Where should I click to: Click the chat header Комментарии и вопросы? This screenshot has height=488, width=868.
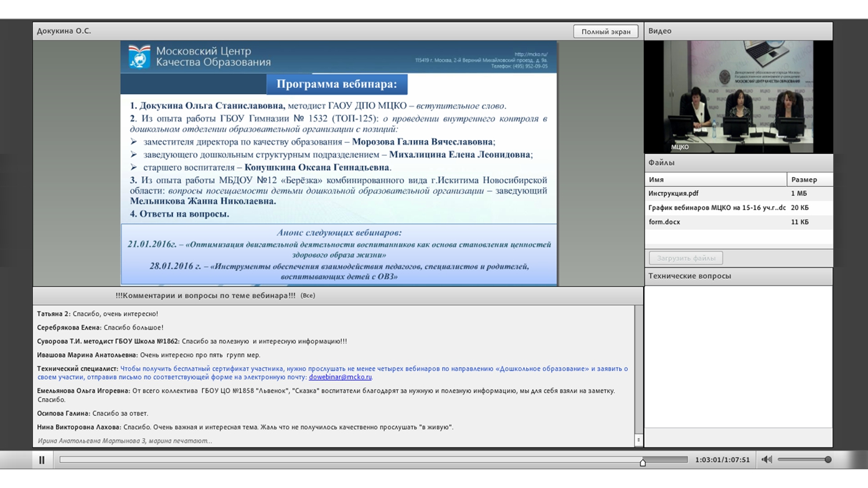(205, 295)
